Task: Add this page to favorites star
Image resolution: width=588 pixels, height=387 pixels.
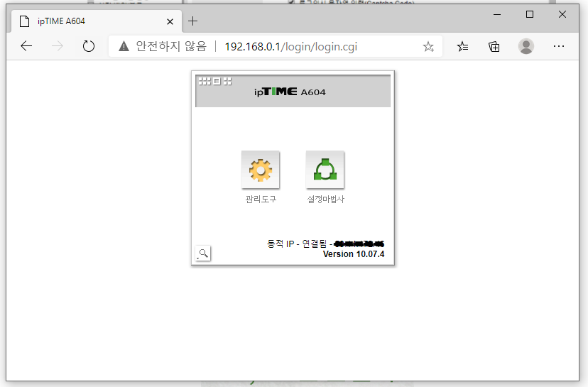Action: coord(428,46)
